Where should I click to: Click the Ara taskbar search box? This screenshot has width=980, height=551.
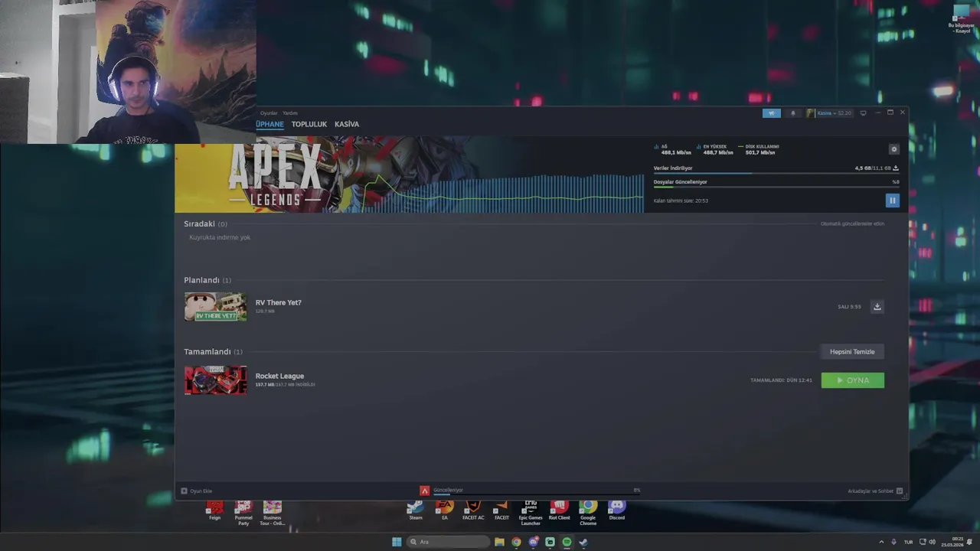[448, 542]
